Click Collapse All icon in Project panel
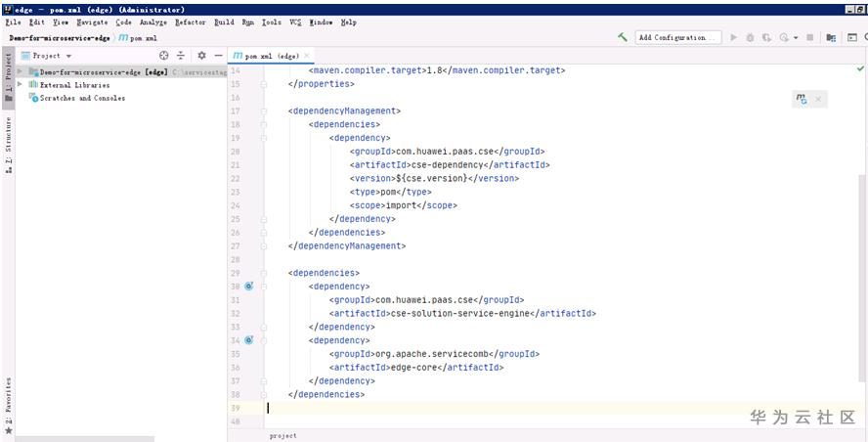 tap(181, 56)
